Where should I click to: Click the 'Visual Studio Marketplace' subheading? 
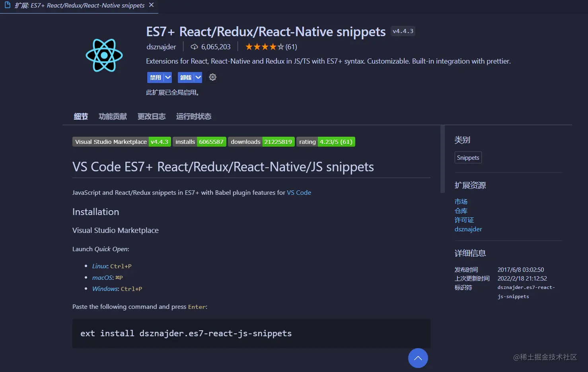tap(115, 231)
